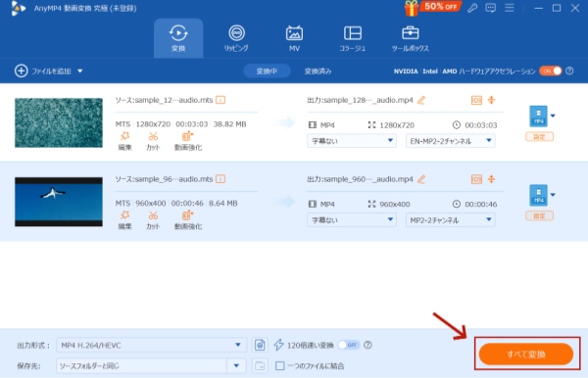Expand format arrow beside sample_960 MP4 icon
The image size is (588, 378).
tap(553, 195)
